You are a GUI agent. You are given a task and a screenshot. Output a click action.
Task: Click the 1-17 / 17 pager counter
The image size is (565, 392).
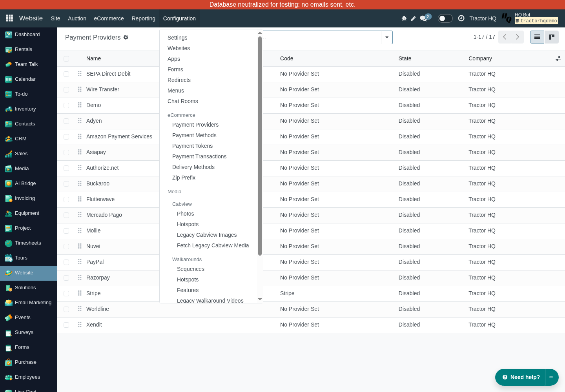pos(484,37)
